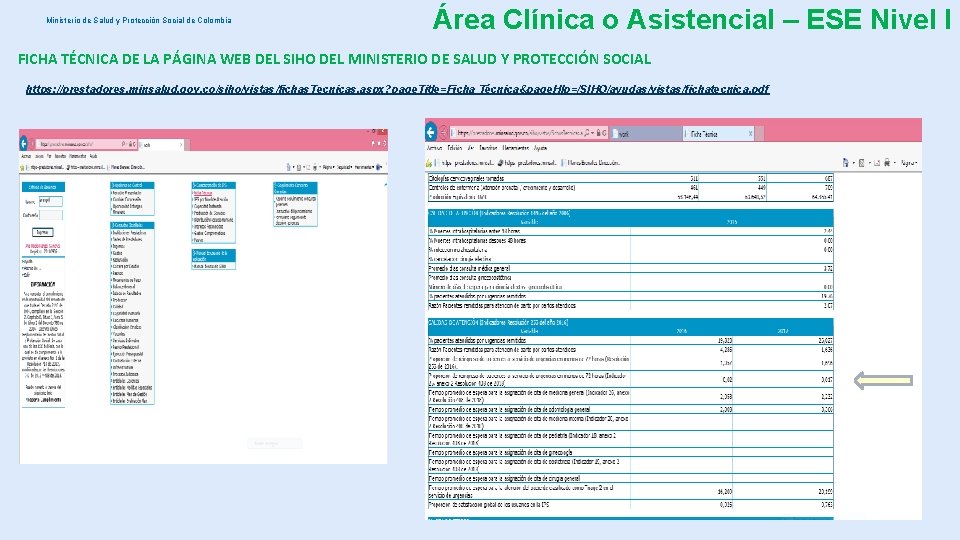This screenshot has height=540, width=960.
Task: Click the Home icon in the right browser's command bar
Action: point(846,163)
